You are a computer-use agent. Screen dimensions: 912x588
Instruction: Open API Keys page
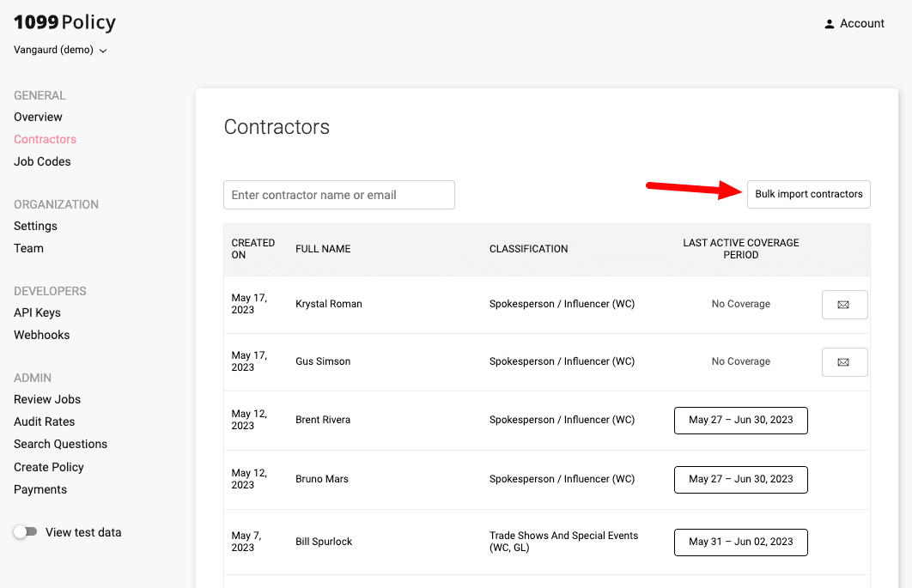pos(37,312)
